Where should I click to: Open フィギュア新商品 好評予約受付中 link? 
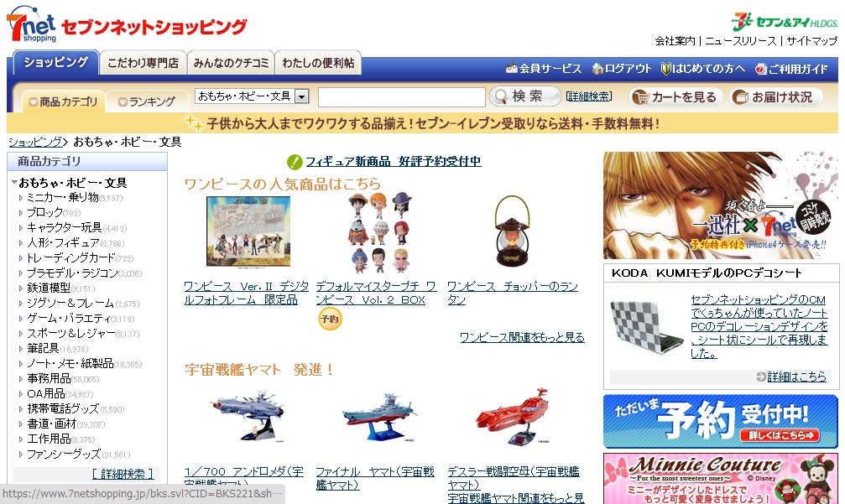pos(393,162)
